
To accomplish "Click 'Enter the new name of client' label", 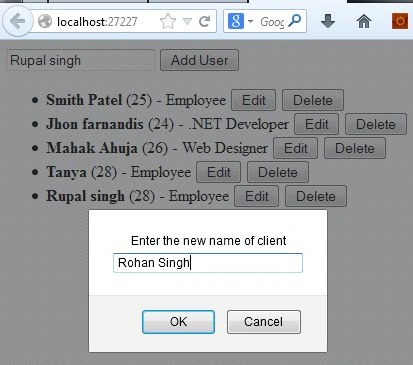I will pos(208,240).
